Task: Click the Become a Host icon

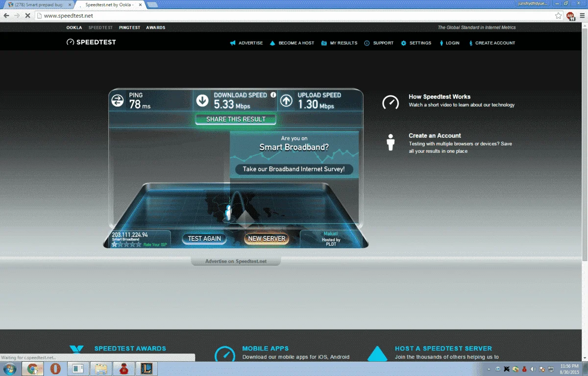Action: click(x=273, y=43)
